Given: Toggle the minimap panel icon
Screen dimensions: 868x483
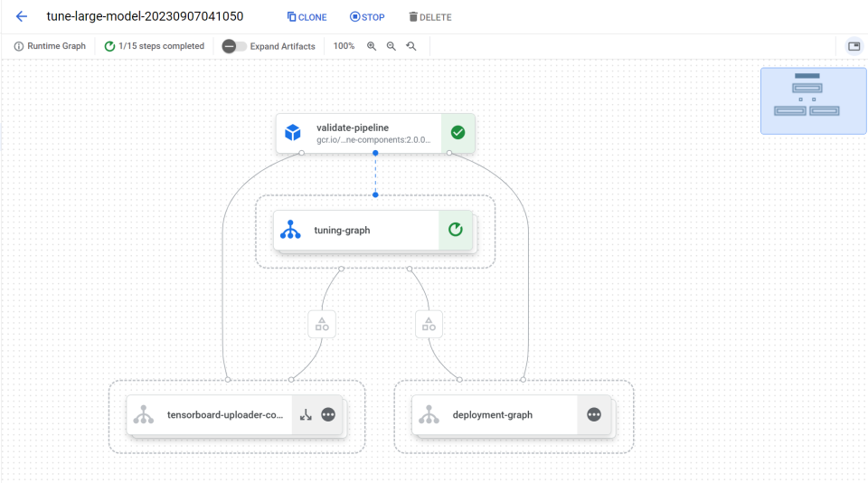Looking at the screenshot, I should pos(854,46).
